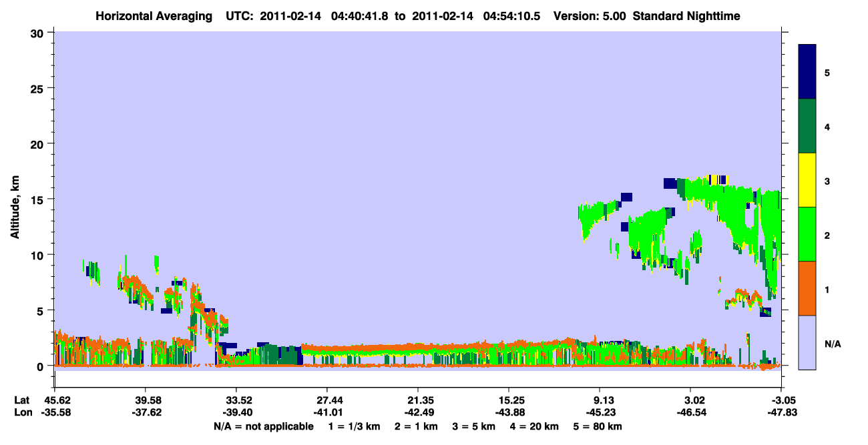Click the color bar label 'N/A'
Image resolution: width=868 pixels, height=445 pixels.
pyautogui.click(x=832, y=344)
